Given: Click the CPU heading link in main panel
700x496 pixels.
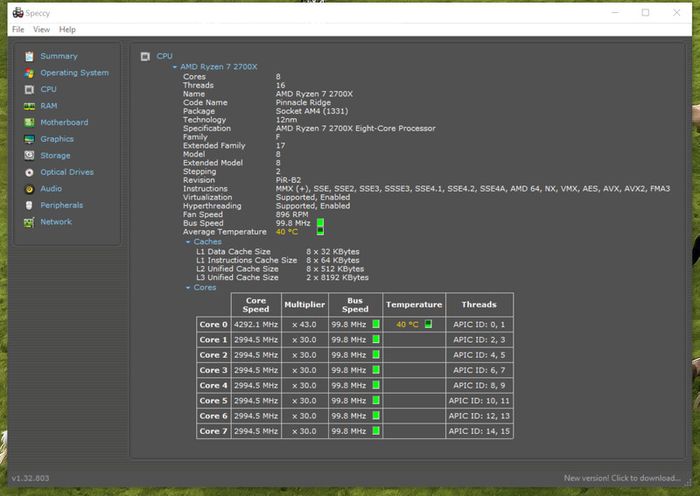Looking at the screenshot, I should 164,56.
